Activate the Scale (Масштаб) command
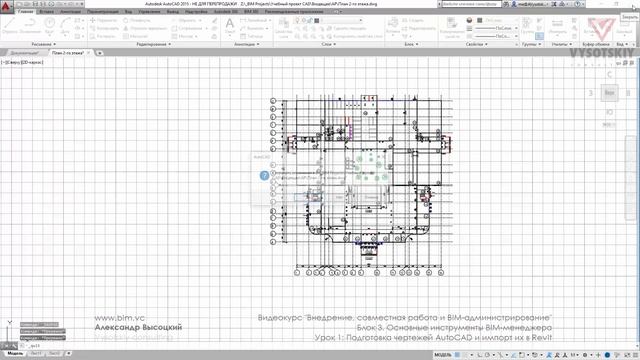Viewport: 640px width, 360px height. (x=136, y=36)
